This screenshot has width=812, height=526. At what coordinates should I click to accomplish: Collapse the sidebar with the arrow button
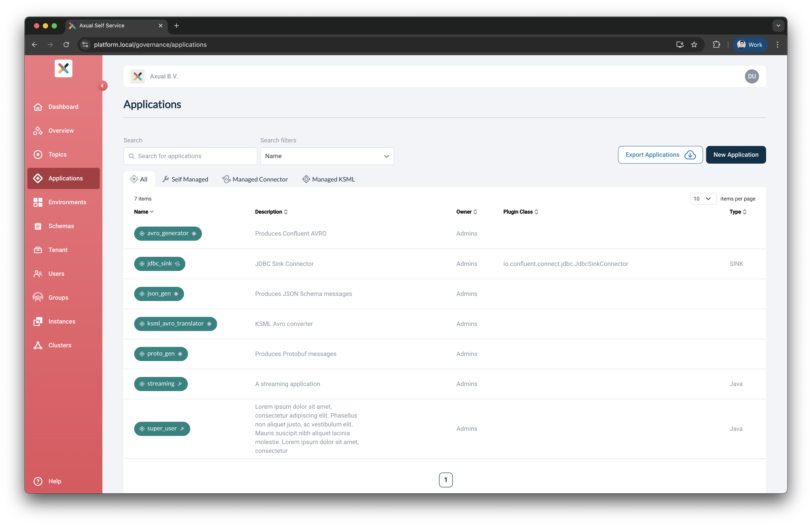(102, 86)
